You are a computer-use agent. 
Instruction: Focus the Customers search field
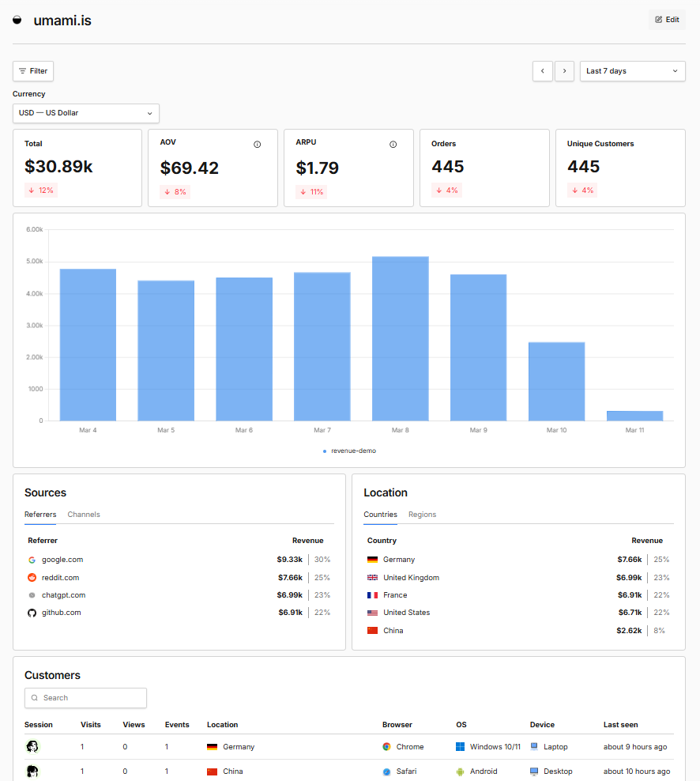(x=86, y=698)
